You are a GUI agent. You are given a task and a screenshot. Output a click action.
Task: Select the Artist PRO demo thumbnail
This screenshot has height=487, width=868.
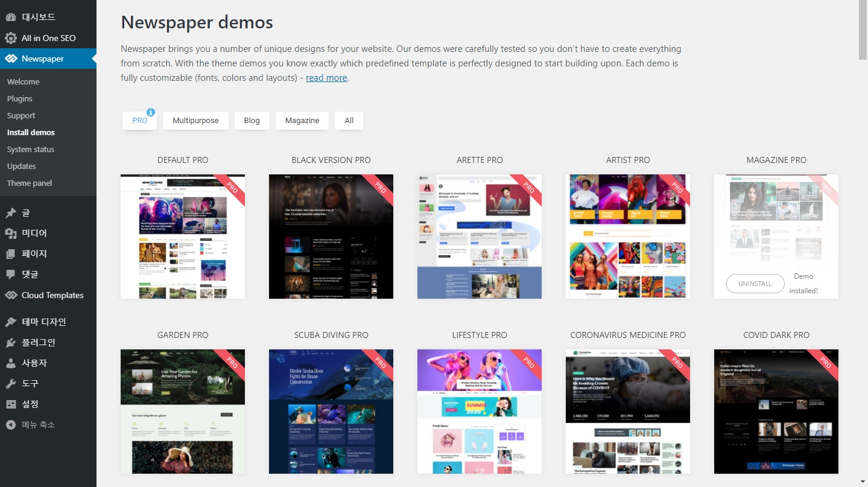click(628, 237)
